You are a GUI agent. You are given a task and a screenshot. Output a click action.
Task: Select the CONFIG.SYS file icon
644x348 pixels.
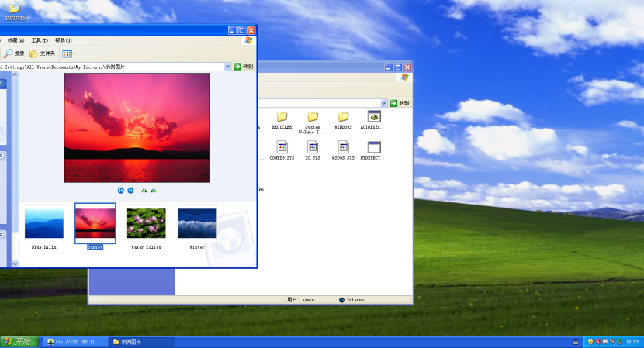point(282,150)
